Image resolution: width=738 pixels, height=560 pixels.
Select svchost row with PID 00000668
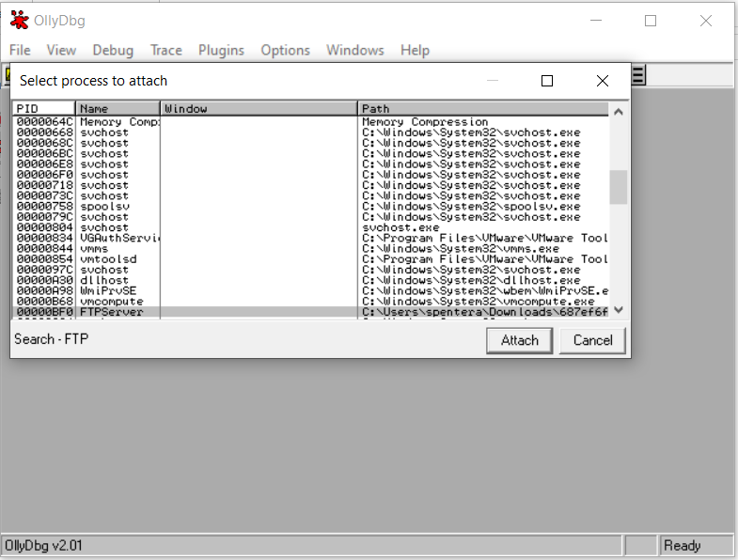tap(310, 132)
